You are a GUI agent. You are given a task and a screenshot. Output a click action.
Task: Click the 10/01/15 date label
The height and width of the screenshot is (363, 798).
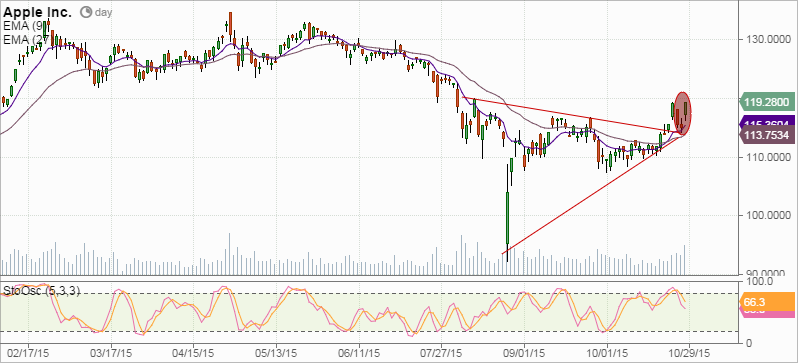(607, 352)
